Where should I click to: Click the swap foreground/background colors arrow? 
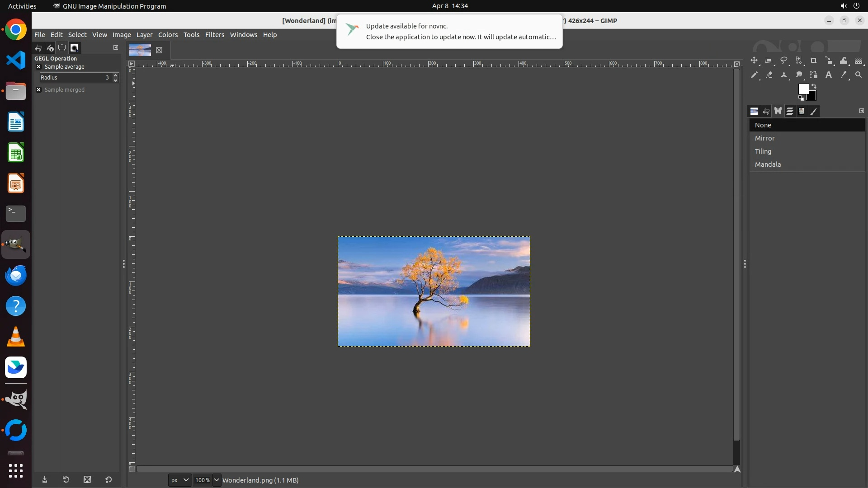814,86
